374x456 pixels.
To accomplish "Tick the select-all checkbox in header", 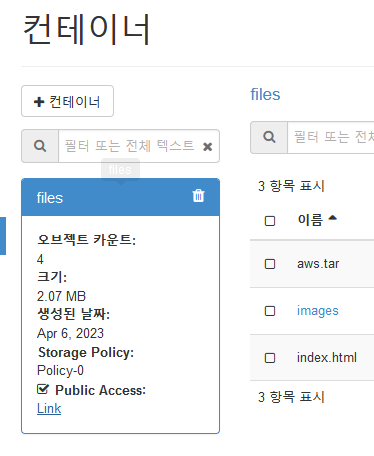I will tap(270, 221).
